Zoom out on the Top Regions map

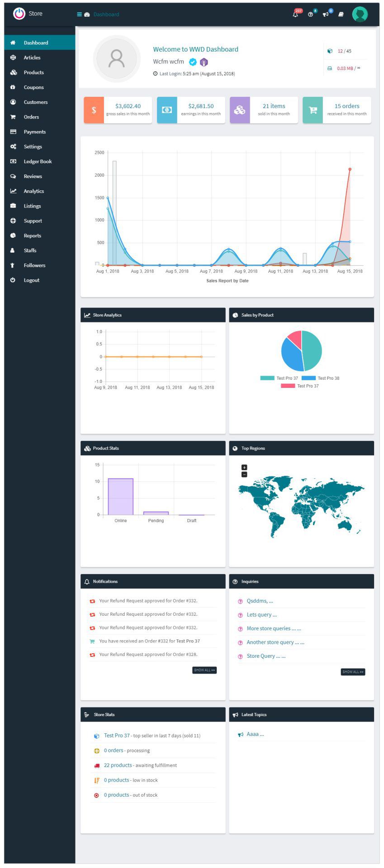pos(244,474)
